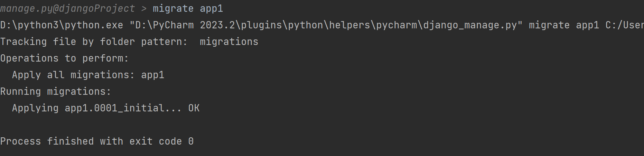
Task: Click the manage.py@djangoProject prompt text
Action: (x=67, y=9)
